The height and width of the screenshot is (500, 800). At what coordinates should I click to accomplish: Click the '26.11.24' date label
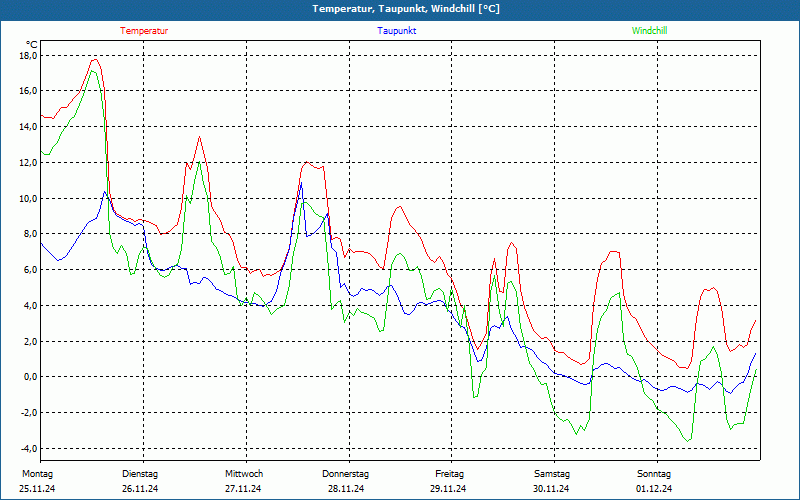[x=140, y=489]
